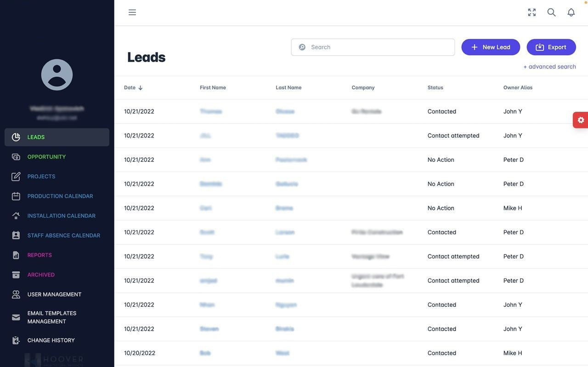588x367 pixels.
Task: Sort by the Status column header
Action: [x=435, y=88]
